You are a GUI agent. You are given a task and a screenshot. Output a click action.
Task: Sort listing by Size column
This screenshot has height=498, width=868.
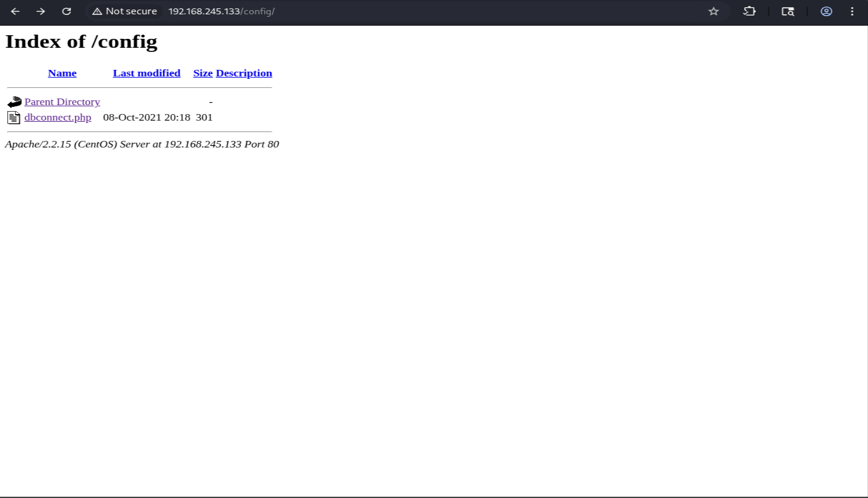click(x=203, y=73)
